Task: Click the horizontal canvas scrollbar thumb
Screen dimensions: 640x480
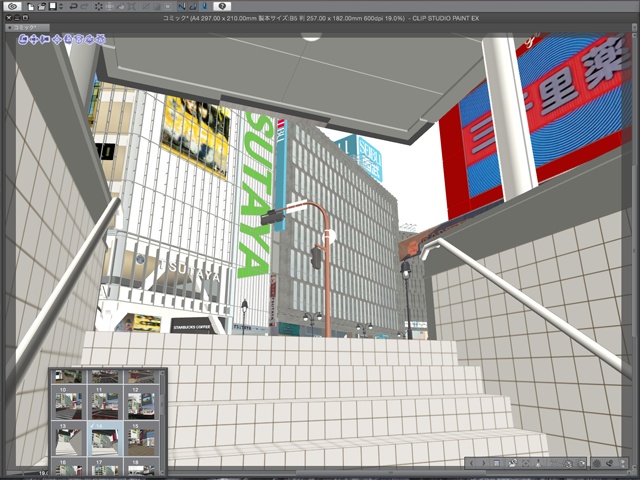Action: (391, 472)
